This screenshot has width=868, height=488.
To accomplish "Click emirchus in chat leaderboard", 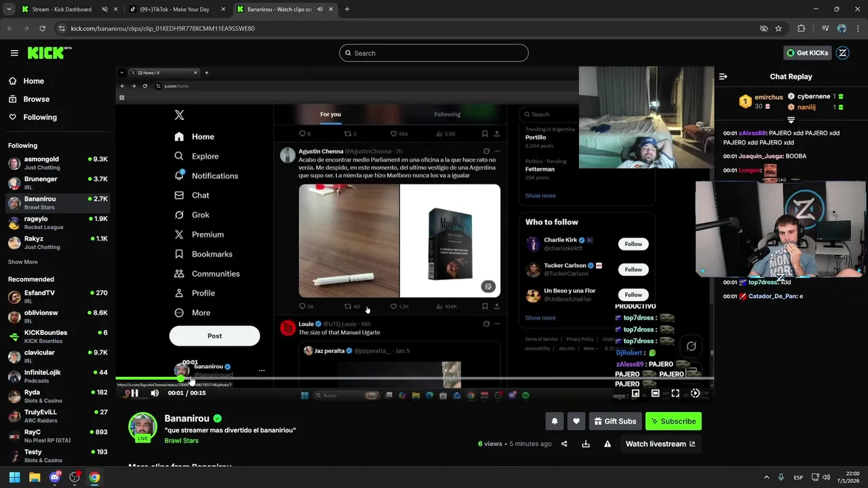I will pos(768,97).
